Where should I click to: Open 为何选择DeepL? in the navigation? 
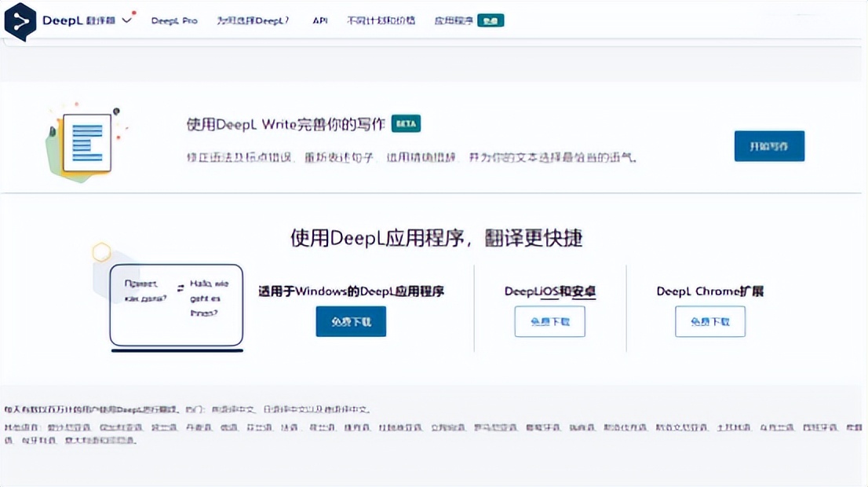[253, 20]
